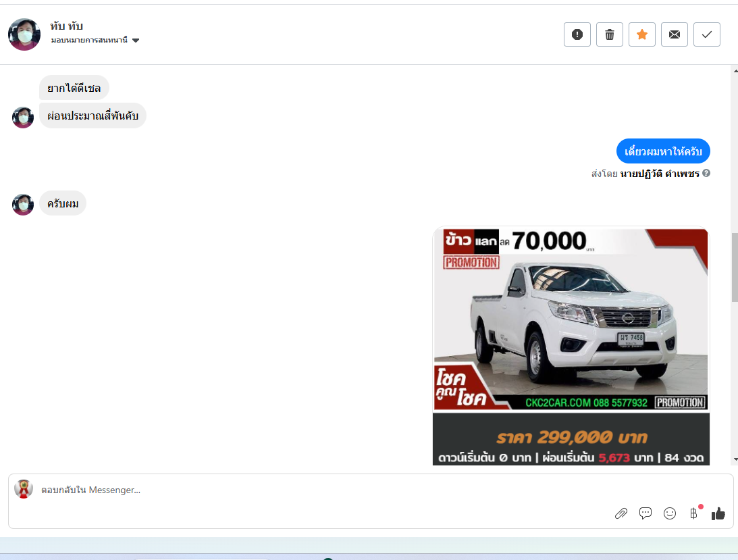The image size is (738, 560).
Task: Click the contact name ทับ ทับ
Action: point(66,26)
